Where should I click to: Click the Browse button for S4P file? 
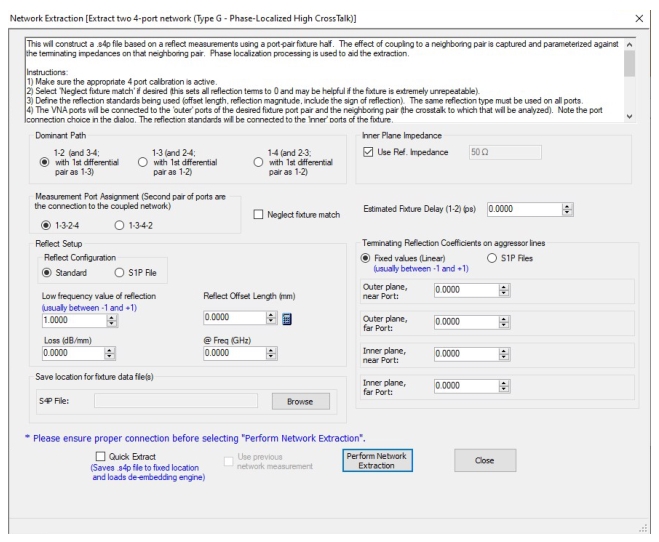301,401
